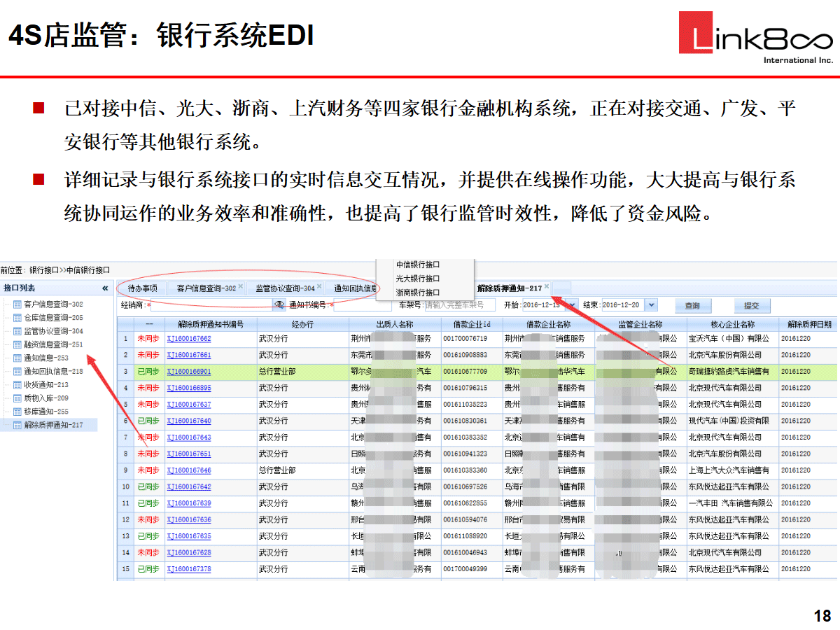Viewport: 840px width, 630px height.
Task: Click the table icon beside 通知信息-253
Action: click(x=17, y=358)
